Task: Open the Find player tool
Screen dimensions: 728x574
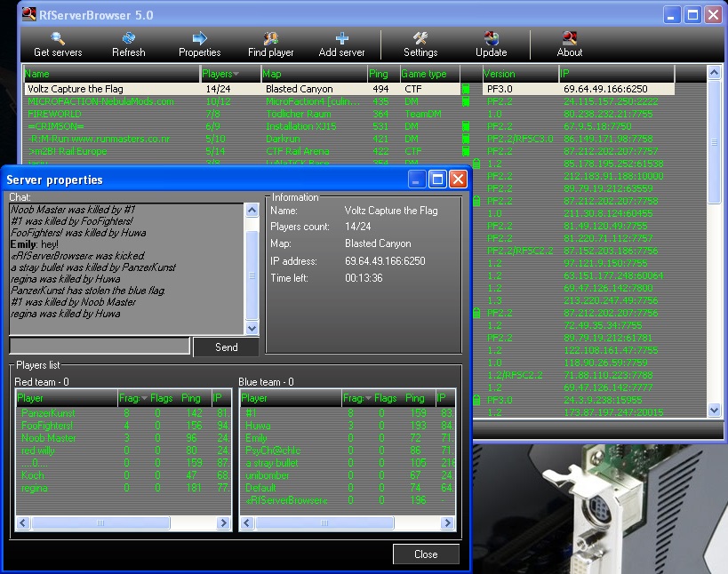Action: click(x=270, y=38)
